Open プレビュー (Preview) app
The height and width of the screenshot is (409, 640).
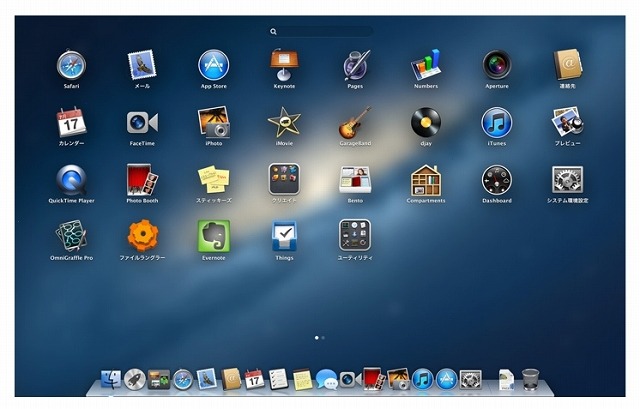568,122
